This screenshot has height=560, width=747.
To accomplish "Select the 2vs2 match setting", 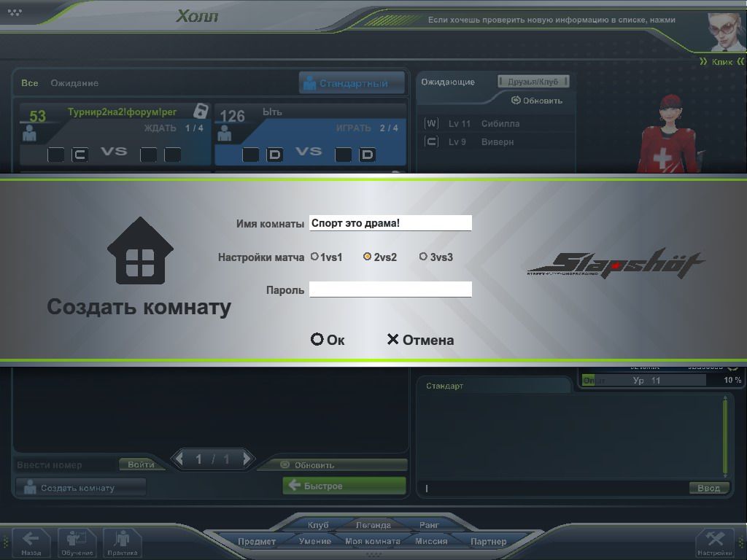I will (368, 257).
